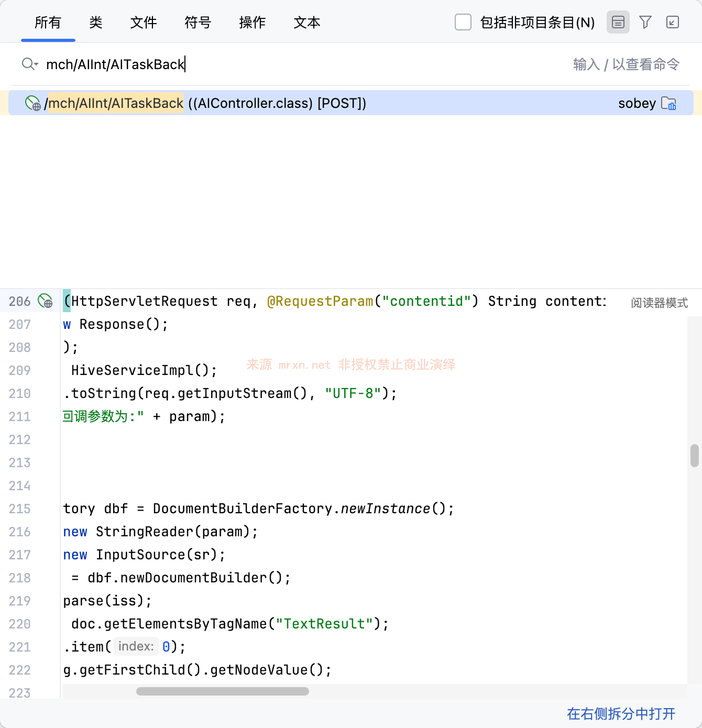702x728 pixels.
Task: Click the "UTF-8" string on line 210
Action: [x=353, y=393]
